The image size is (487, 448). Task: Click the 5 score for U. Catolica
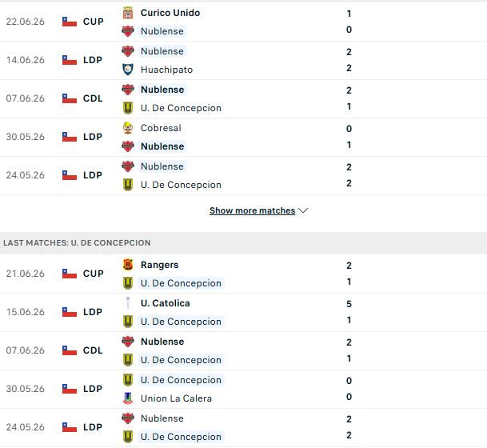349,304
